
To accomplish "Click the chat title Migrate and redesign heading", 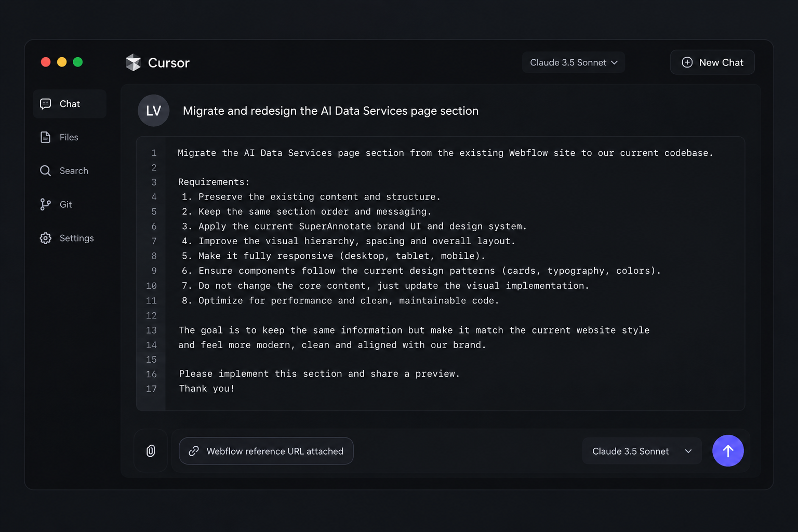I will pyautogui.click(x=330, y=111).
